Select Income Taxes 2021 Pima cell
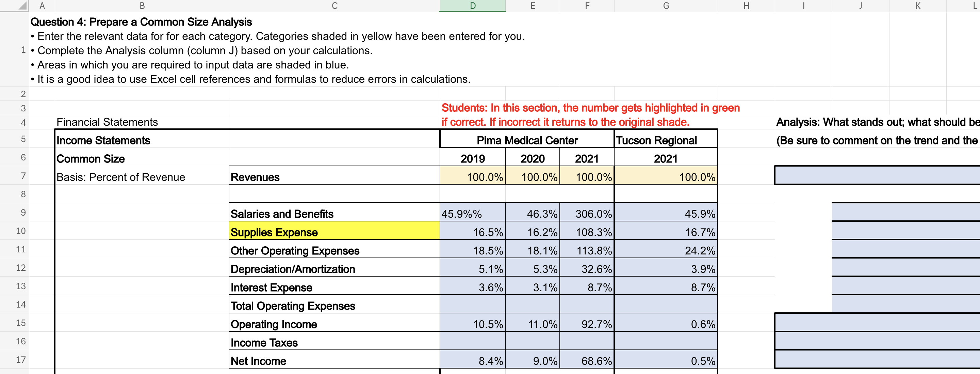This screenshot has height=374, width=980. [x=587, y=342]
